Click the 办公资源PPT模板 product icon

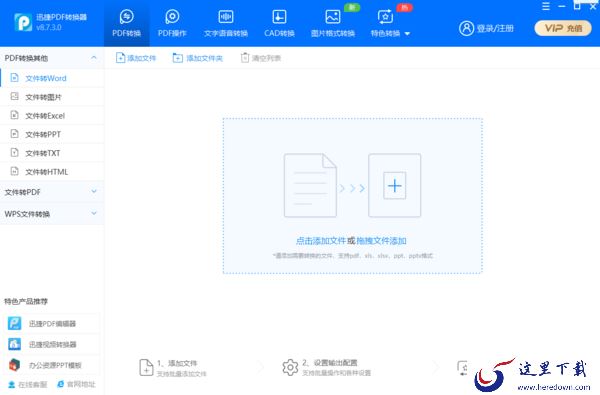tap(15, 365)
